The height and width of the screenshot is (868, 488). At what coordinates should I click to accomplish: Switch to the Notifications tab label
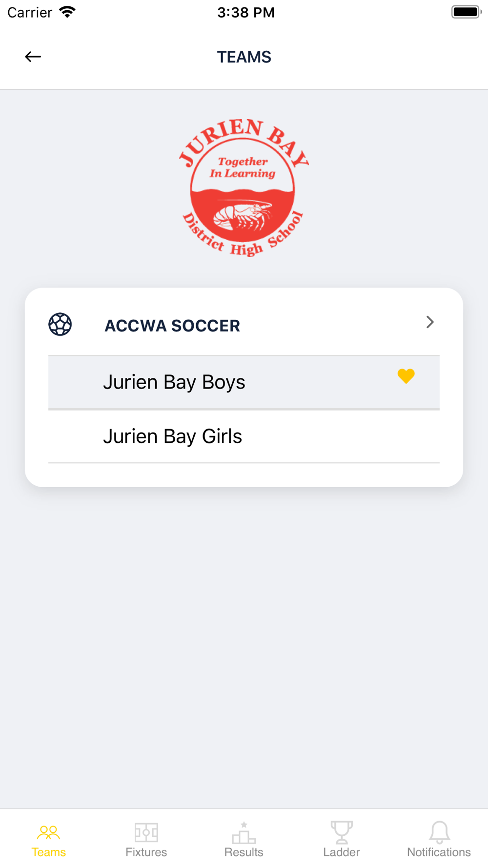point(439,852)
